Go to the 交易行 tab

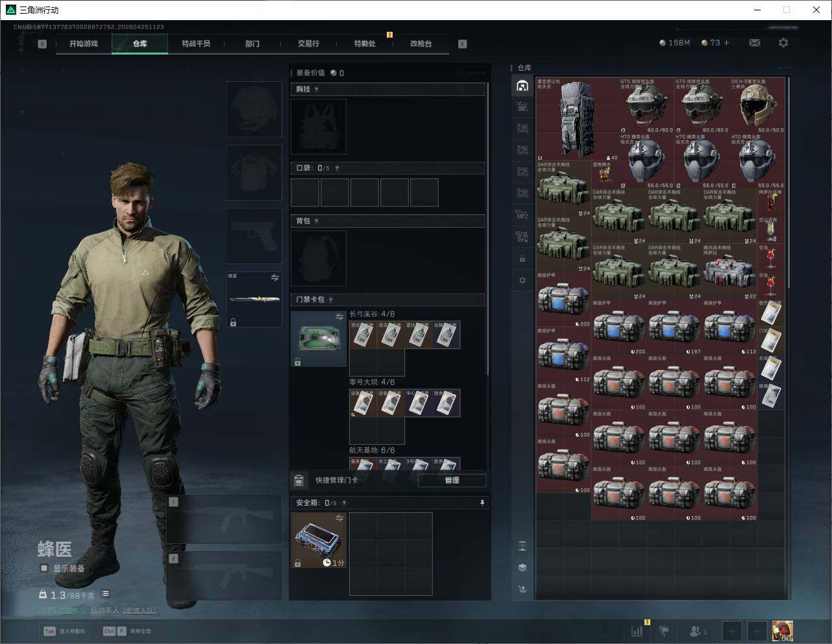tap(308, 43)
